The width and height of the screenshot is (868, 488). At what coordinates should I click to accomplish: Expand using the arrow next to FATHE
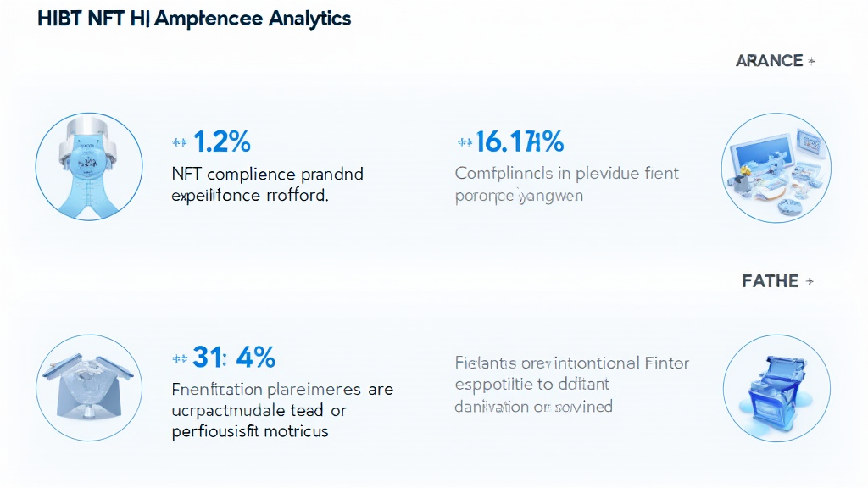[x=810, y=281]
